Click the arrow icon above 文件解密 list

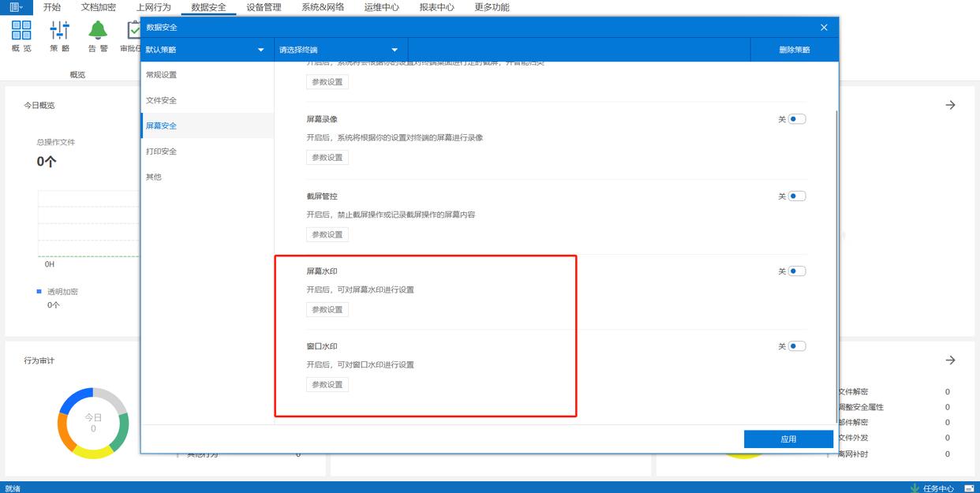(951, 360)
